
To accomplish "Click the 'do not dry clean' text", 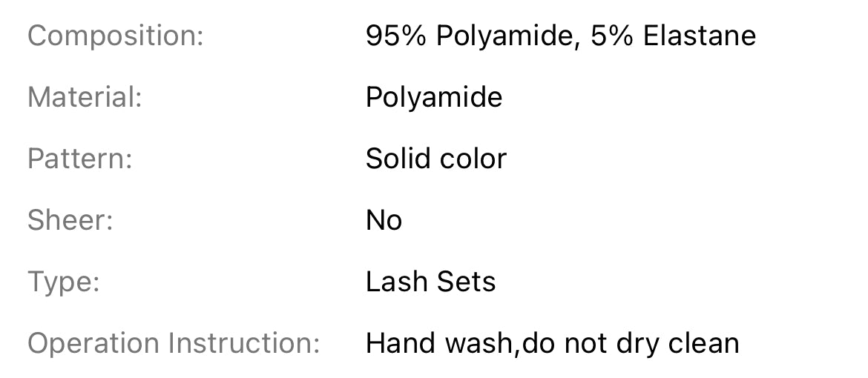I will pos(631,343).
